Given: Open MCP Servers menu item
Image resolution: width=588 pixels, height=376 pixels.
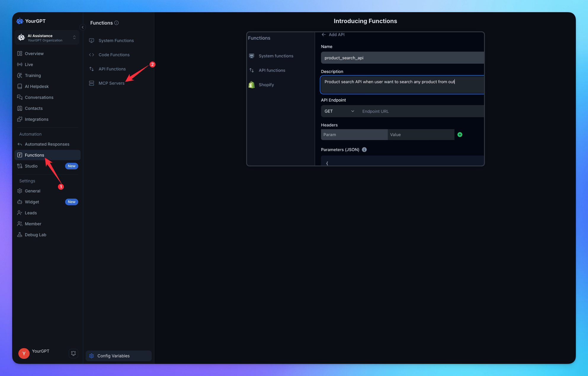Looking at the screenshot, I should 111,83.
